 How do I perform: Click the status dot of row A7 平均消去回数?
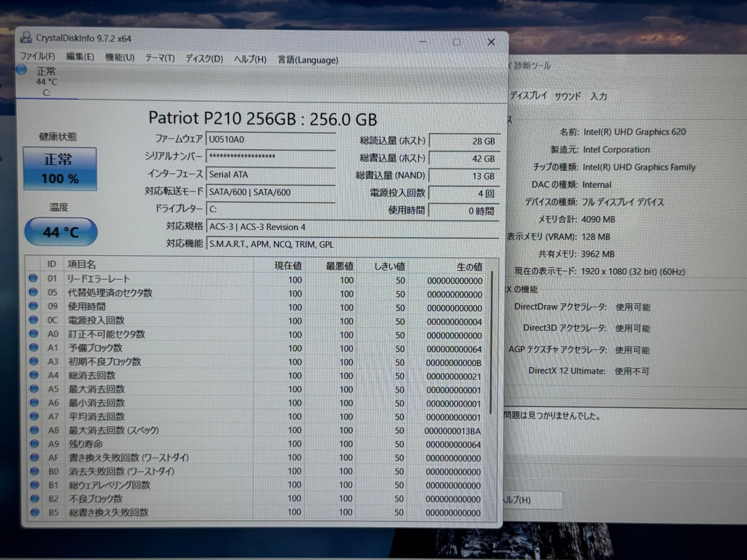point(34,416)
